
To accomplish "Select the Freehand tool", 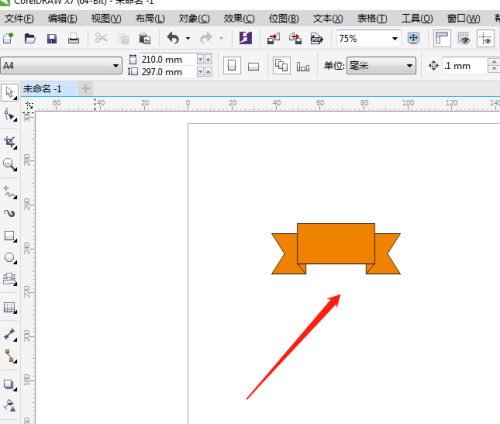I will 10,192.
